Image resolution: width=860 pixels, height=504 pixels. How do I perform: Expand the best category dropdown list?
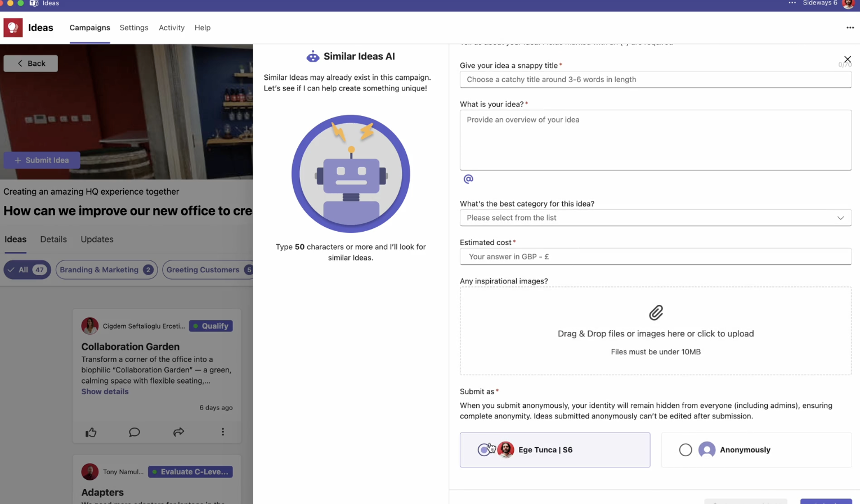[655, 218]
